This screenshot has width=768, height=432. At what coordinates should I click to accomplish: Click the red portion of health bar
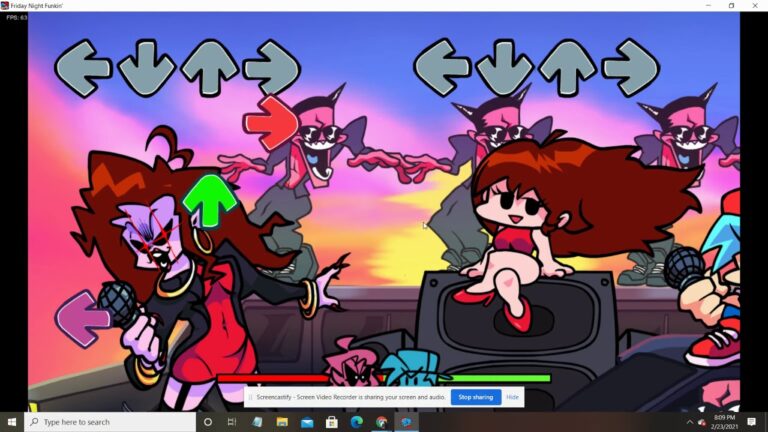tap(272, 379)
